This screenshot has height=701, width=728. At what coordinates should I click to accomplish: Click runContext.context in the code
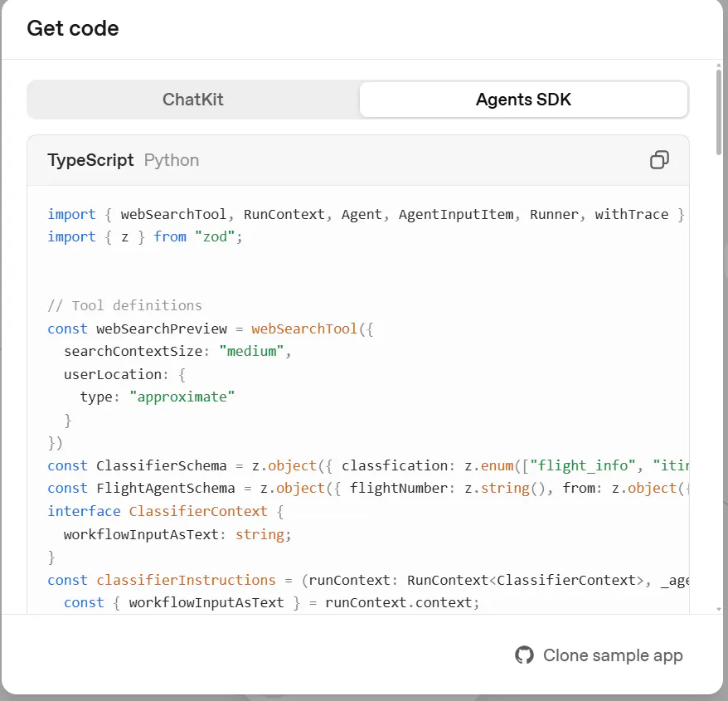click(401, 602)
